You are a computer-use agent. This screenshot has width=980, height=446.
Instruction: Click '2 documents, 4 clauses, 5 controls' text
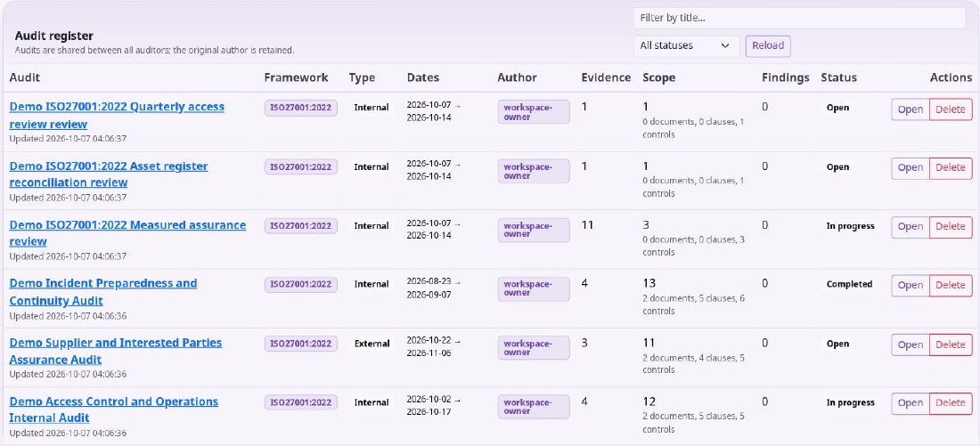[x=694, y=363]
